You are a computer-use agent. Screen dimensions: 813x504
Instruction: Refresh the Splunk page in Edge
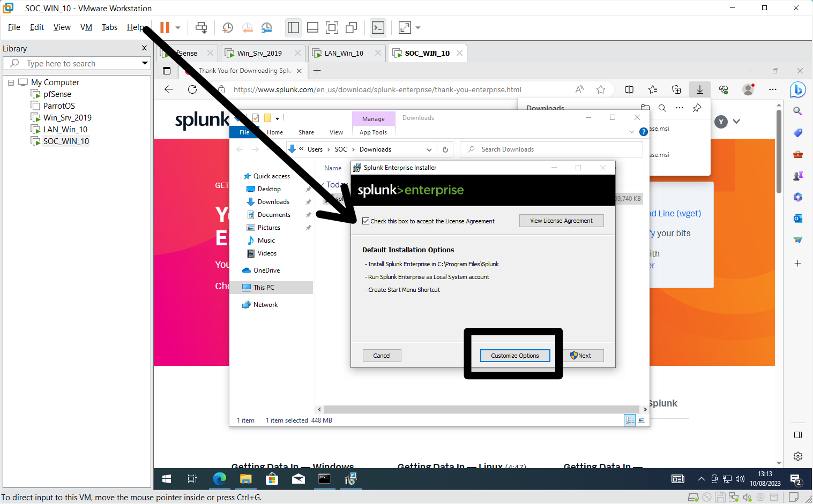click(x=192, y=89)
